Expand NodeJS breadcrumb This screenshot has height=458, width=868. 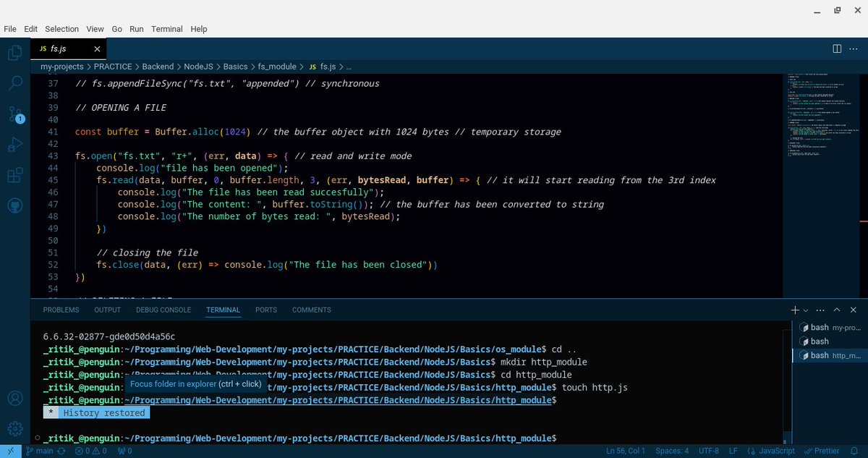pyautogui.click(x=199, y=66)
